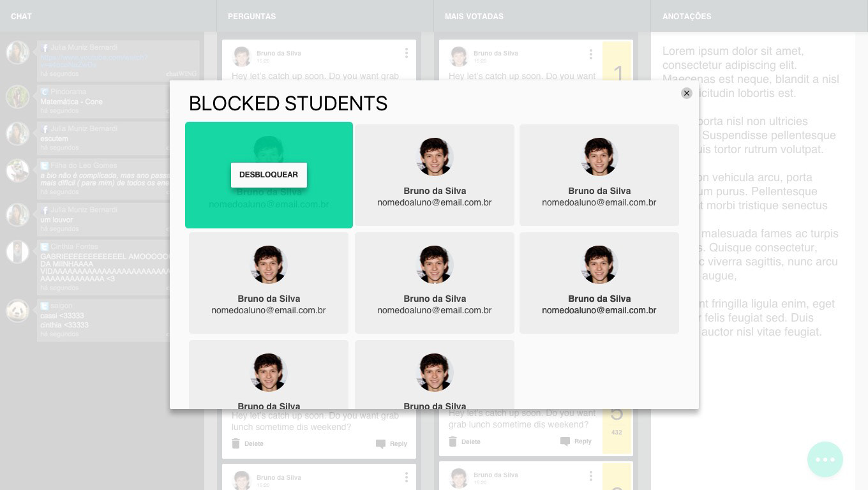This screenshot has height=490, width=868.
Task: Click the Facebook icon on the "escutem" message
Action: pyautogui.click(x=45, y=129)
